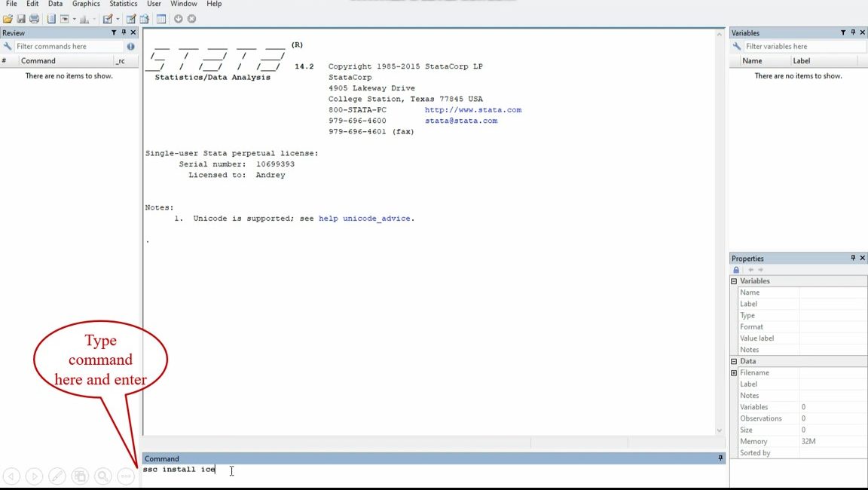Viewport: 868px width, 490px height.
Task: Click the filter funnel icon in Variables header
Action: (843, 32)
